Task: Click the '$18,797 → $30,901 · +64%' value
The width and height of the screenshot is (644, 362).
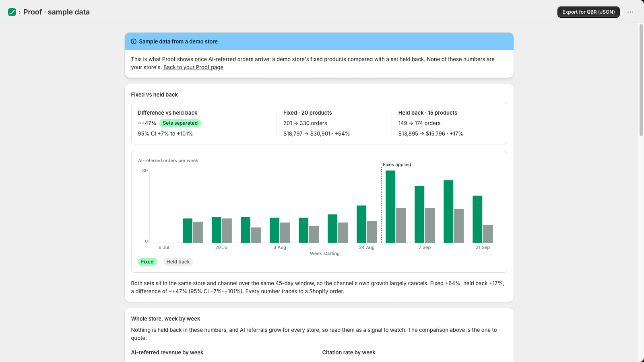Action: 316,134
